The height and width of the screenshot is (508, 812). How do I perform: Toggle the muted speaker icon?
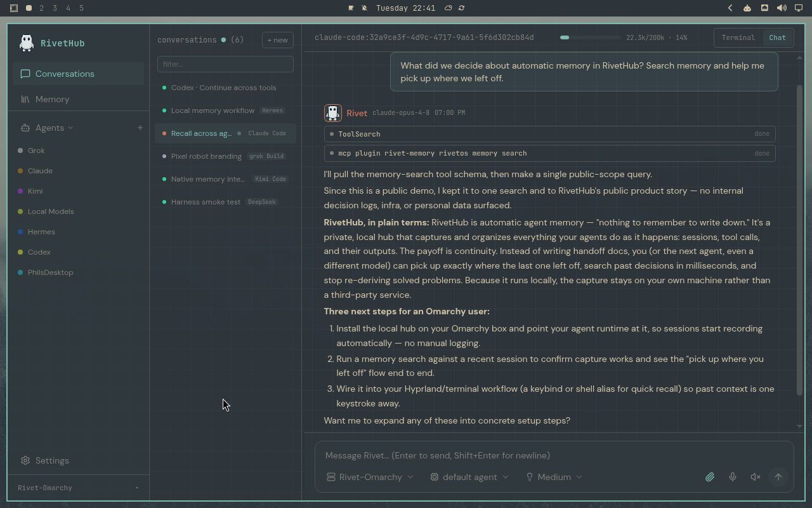coord(756,477)
